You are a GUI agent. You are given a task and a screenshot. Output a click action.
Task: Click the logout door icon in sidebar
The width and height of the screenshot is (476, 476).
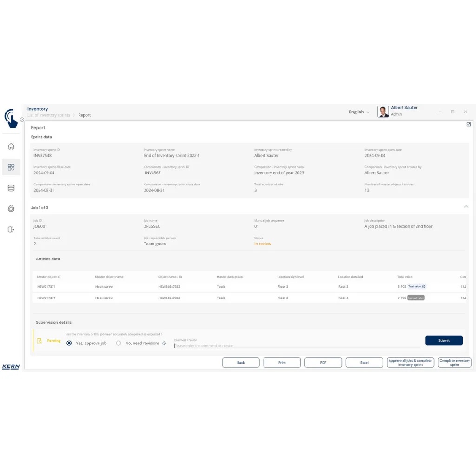[x=11, y=230]
